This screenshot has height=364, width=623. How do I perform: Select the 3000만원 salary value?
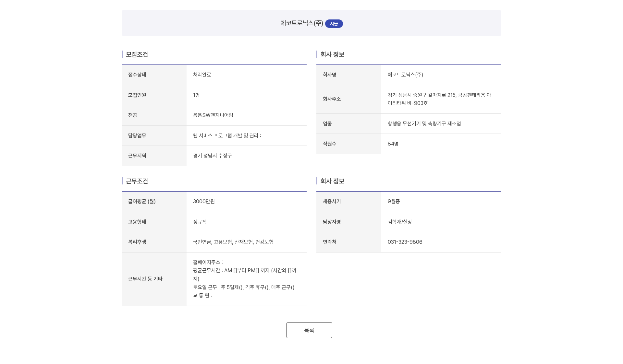pos(204,201)
